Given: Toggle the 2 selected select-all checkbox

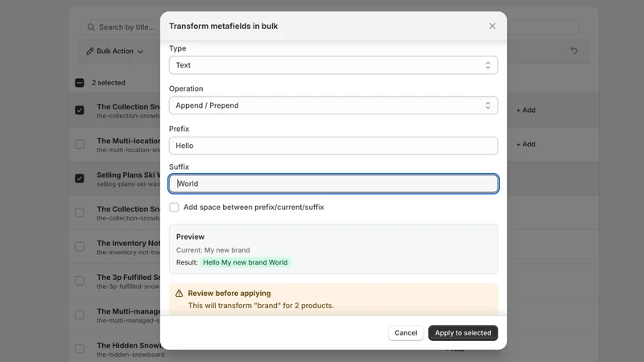Looking at the screenshot, I should tap(80, 83).
